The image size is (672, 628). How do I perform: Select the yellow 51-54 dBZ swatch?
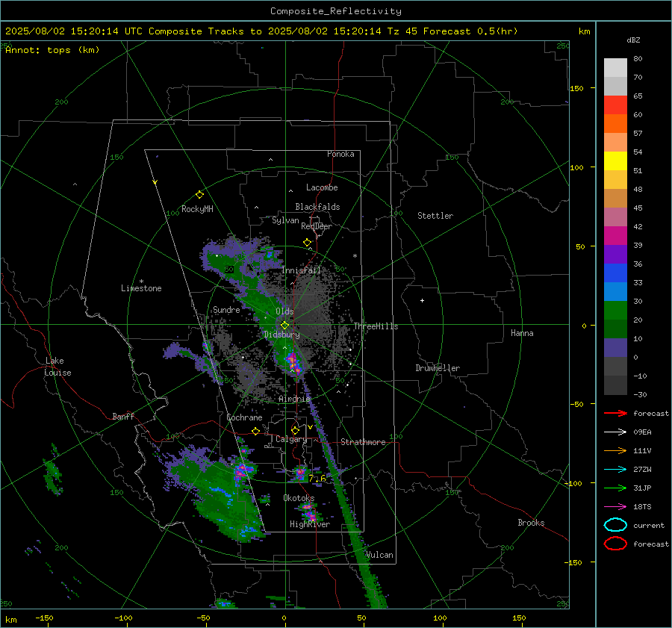coord(615,161)
